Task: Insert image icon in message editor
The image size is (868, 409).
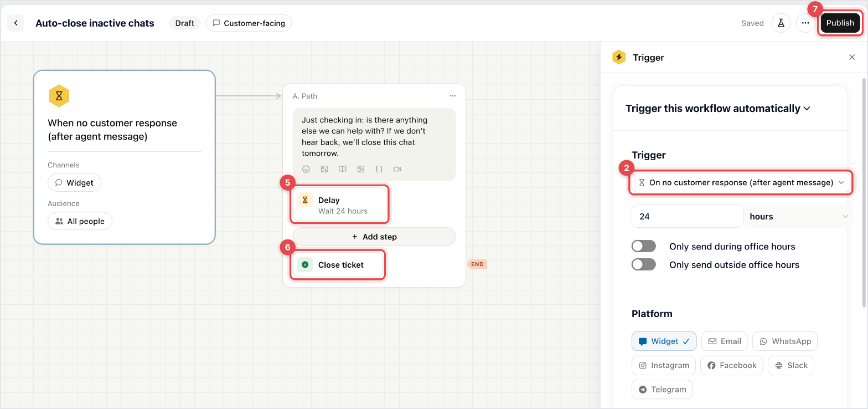Action: coord(361,169)
